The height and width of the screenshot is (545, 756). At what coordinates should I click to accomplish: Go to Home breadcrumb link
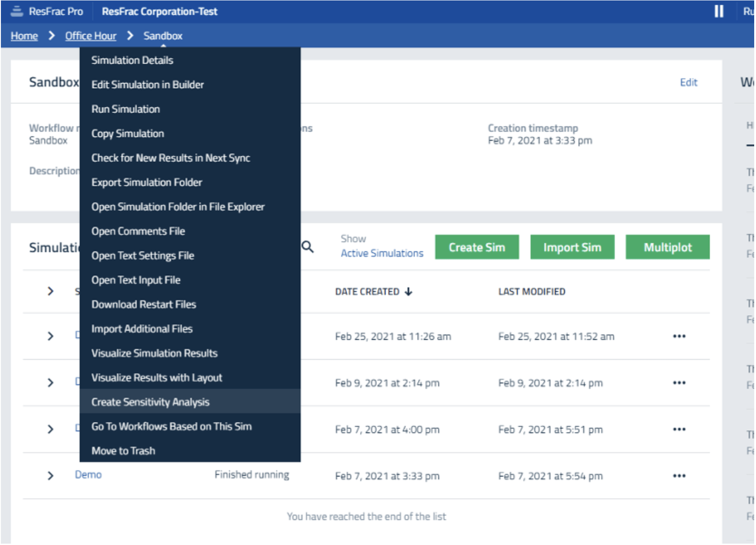(x=24, y=36)
